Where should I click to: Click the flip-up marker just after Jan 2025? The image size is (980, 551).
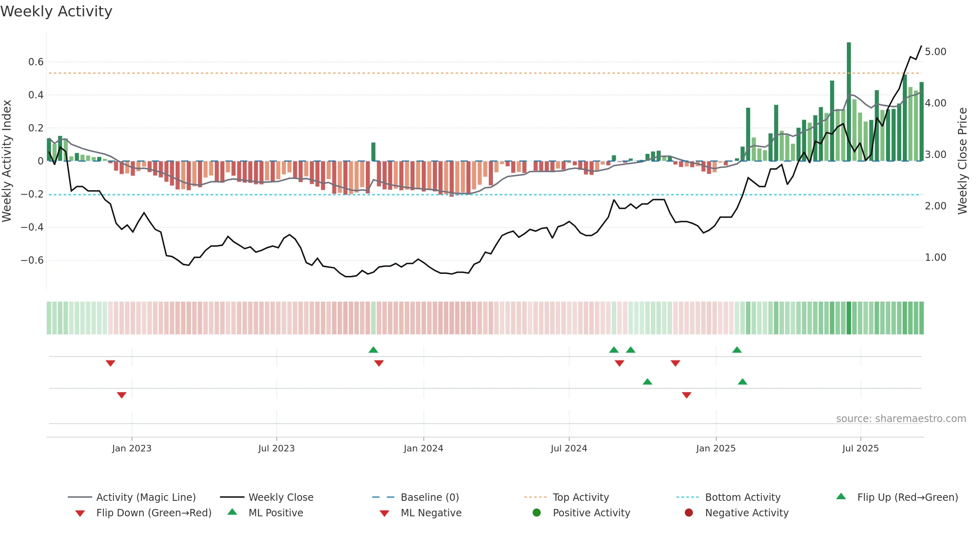737,349
